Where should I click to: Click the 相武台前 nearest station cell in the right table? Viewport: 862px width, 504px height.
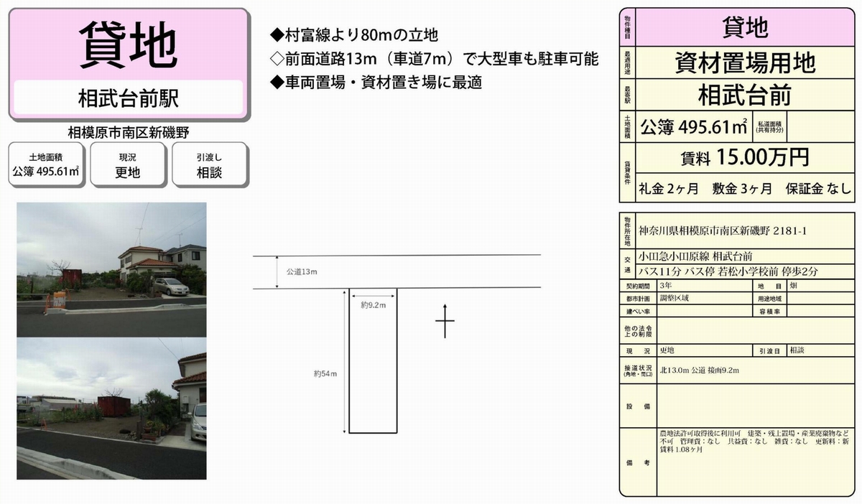coord(744,95)
